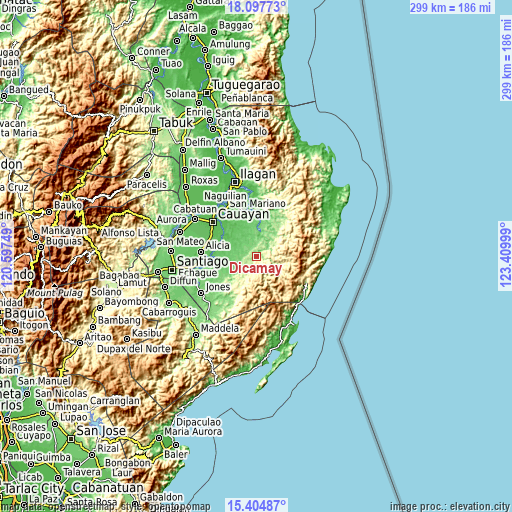Click the Maddela town circle marker
The image size is (512, 512).
(x=196, y=335)
